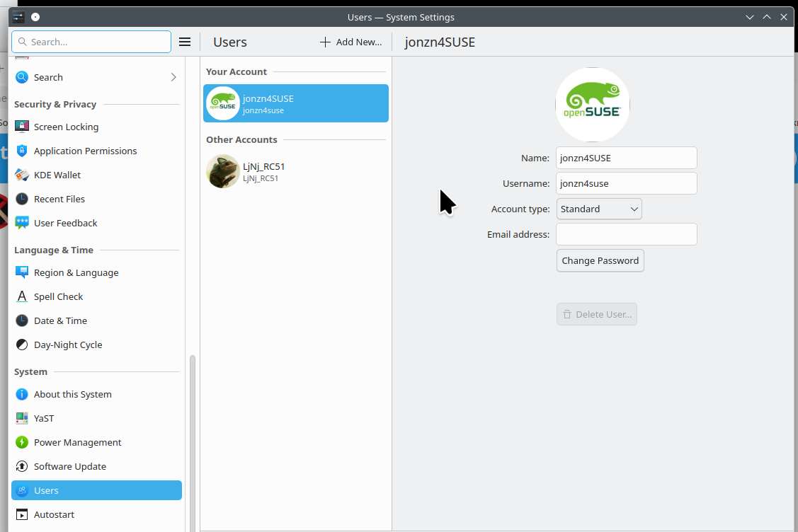Expand the Account type dropdown
798x532 pixels.
pyautogui.click(x=599, y=209)
